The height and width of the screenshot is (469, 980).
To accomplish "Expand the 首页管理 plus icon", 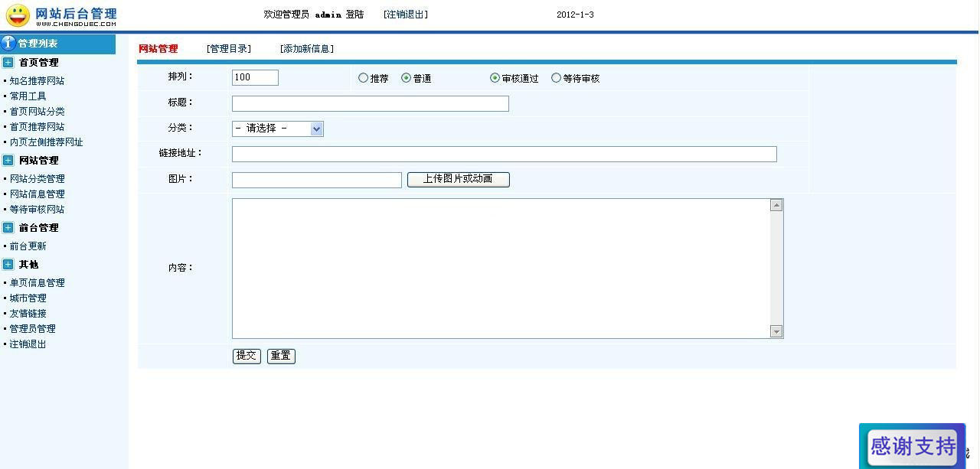I will click(8, 63).
